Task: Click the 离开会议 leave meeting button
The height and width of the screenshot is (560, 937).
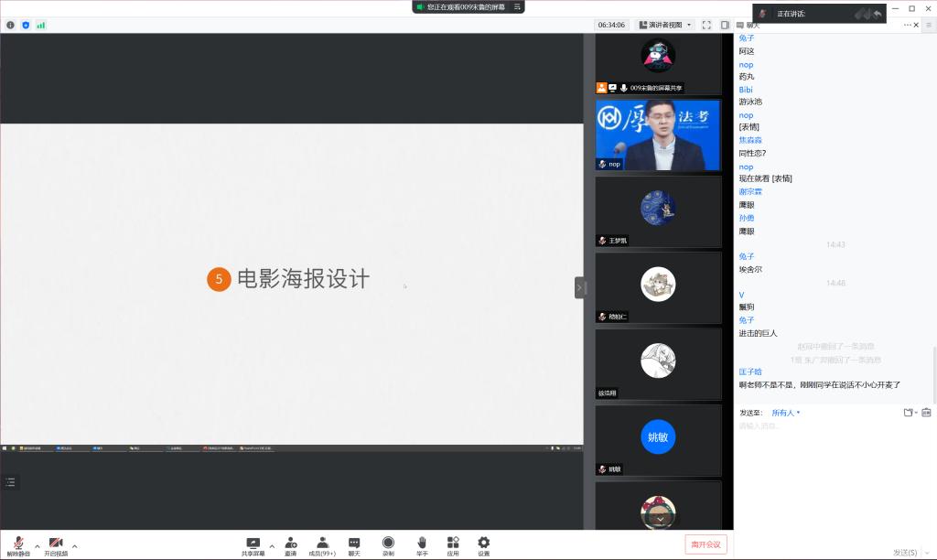Action: point(705,544)
